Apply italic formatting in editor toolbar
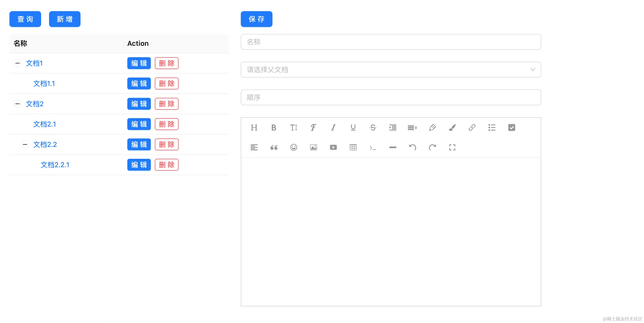This screenshot has height=323, width=644. (333, 128)
